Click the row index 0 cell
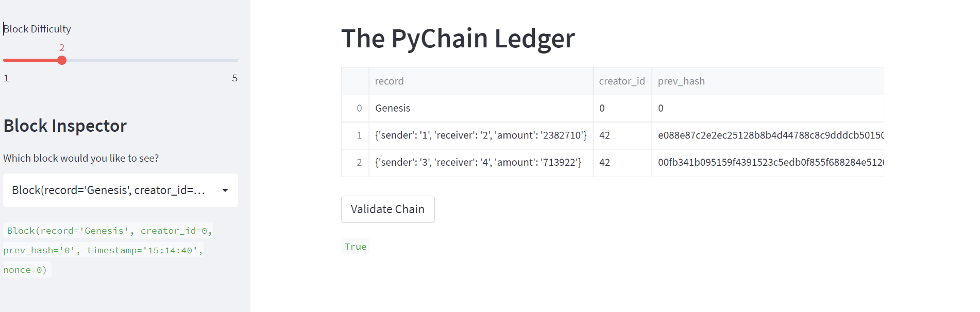This screenshot has height=312, width=980. click(359, 108)
